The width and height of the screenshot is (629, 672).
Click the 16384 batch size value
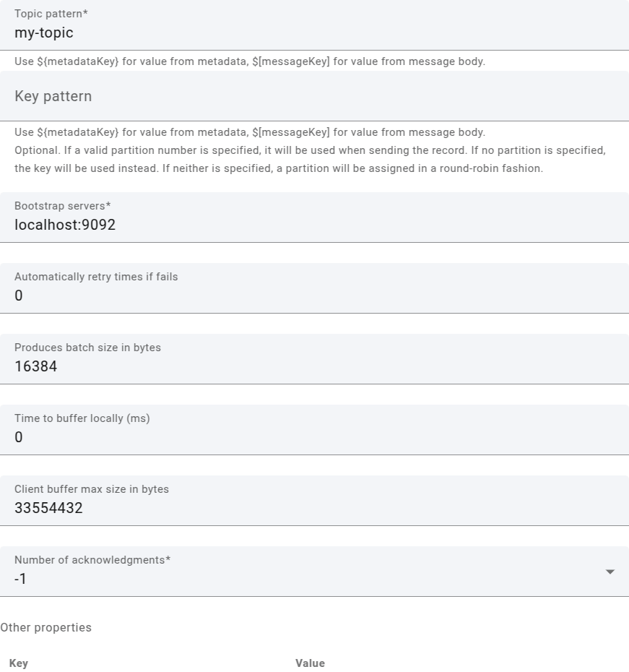click(36, 366)
